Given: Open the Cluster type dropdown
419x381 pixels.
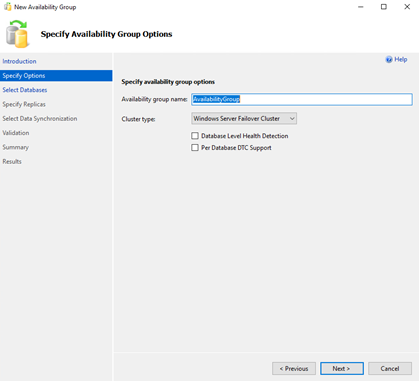Looking at the screenshot, I should click(244, 118).
